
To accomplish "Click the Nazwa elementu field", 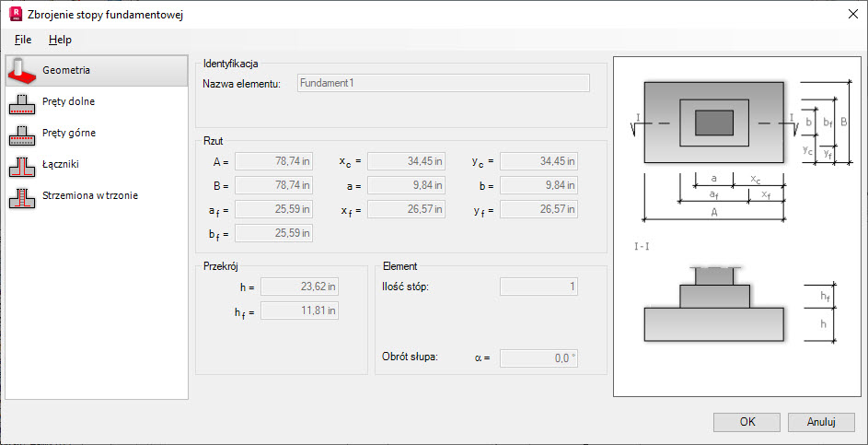I will pyautogui.click(x=443, y=83).
